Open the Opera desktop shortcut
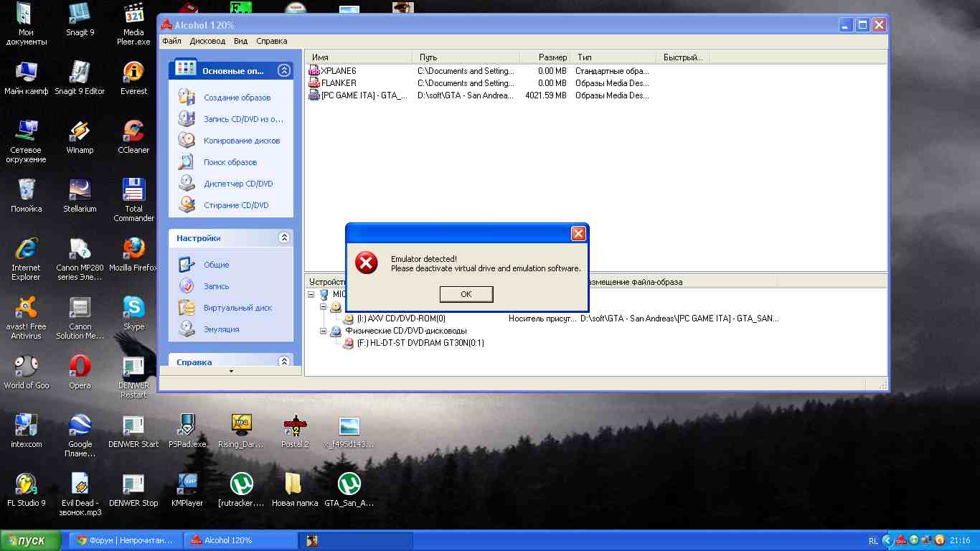 [x=80, y=373]
